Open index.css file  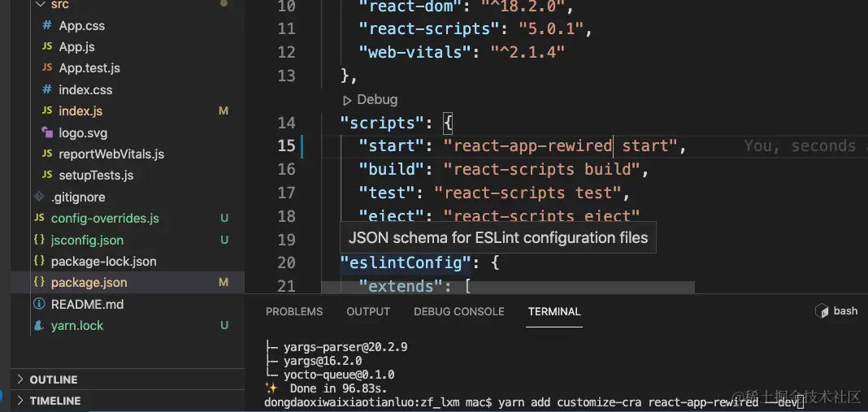85,89
